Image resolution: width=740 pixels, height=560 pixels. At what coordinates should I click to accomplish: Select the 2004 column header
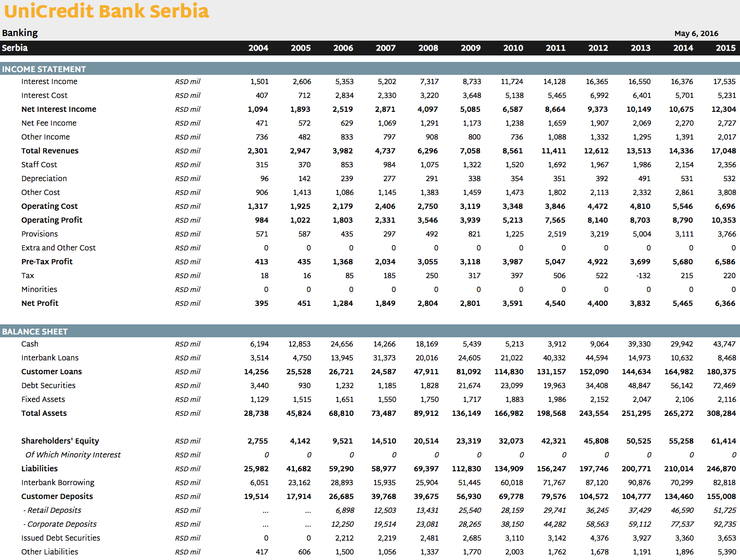pyautogui.click(x=258, y=48)
